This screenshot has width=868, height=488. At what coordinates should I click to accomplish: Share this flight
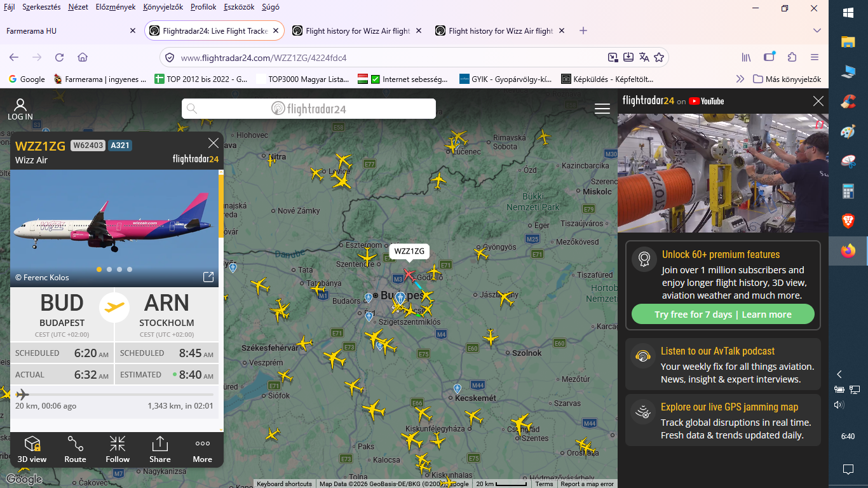[160, 449]
